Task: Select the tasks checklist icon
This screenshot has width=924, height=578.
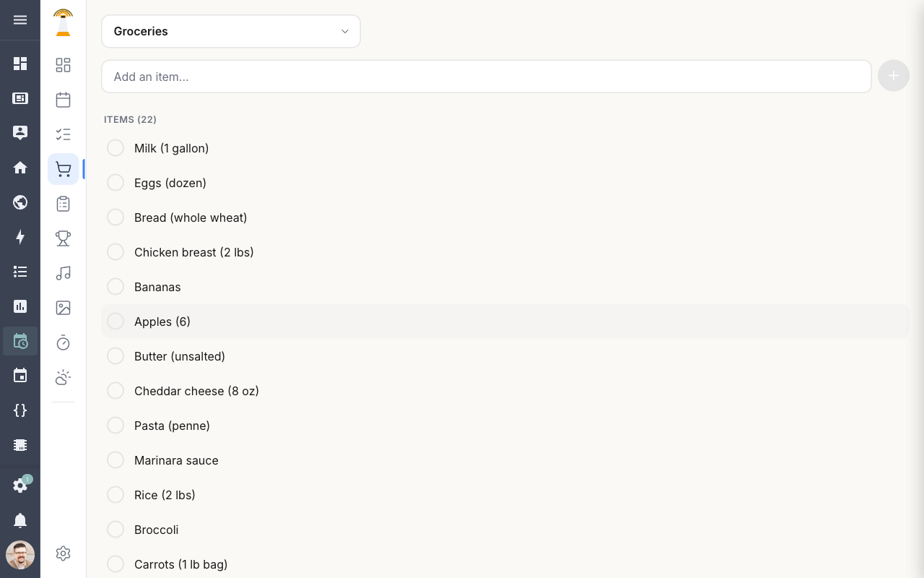Action: (63, 134)
